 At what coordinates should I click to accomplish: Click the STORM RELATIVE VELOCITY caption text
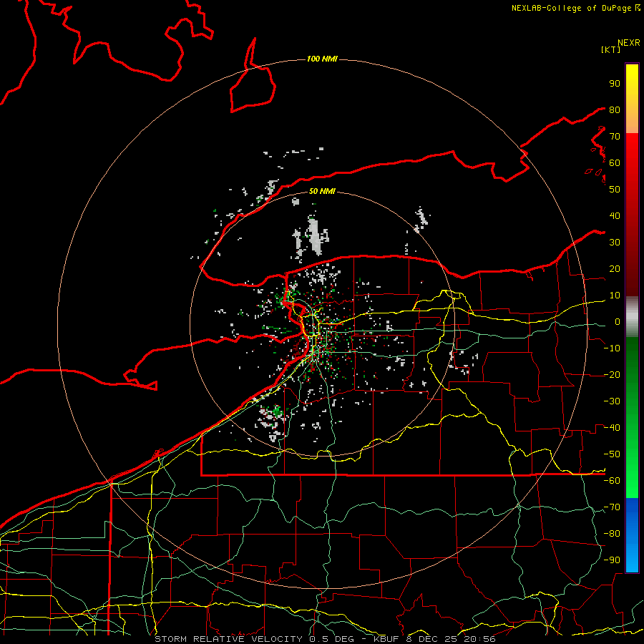(x=228, y=639)
